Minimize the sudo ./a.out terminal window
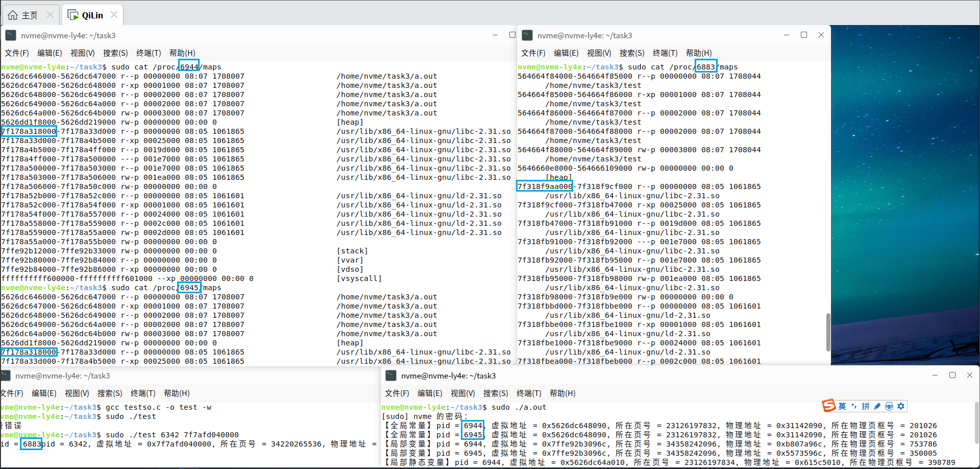980x469 pixels. (935, 375)
